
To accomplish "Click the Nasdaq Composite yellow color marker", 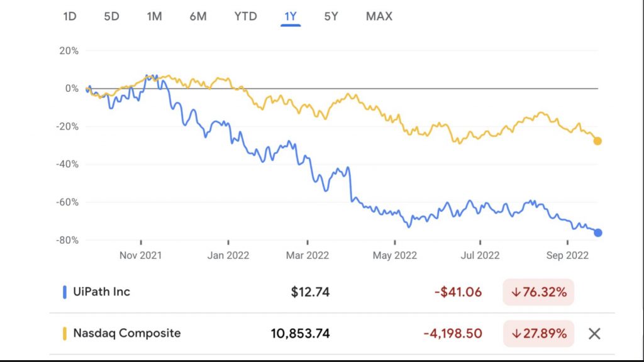I will pyautogui.click(x=65, y=334).
